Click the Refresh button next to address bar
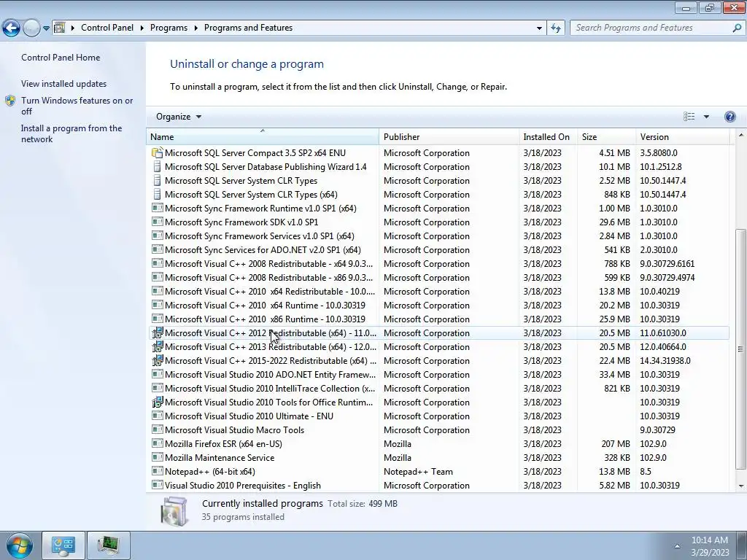 555,28
